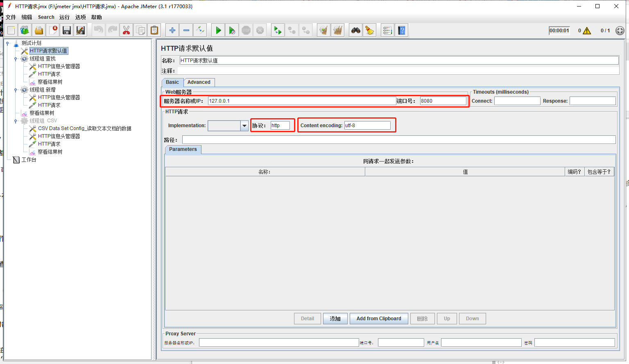Collapse the 线程组 CSV node toggle
Viewport: 629px width, 364px height.
pyautogui.click(x=16, y=121)
